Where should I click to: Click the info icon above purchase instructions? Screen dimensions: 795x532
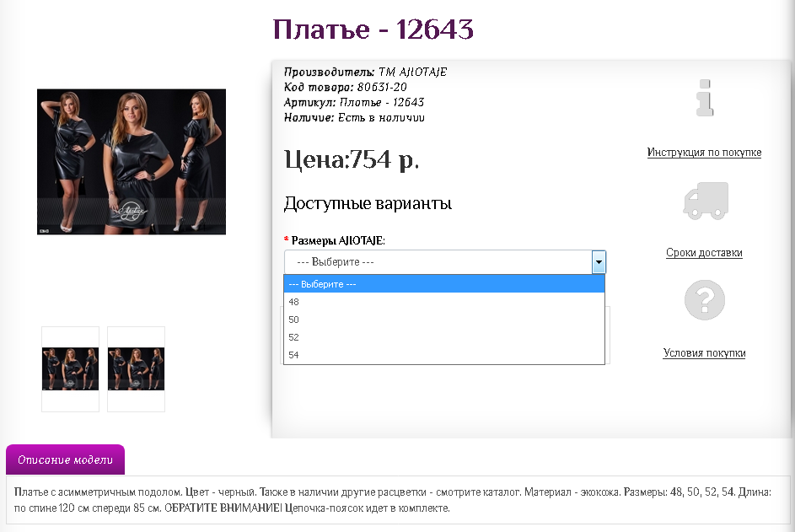point(705,98)
